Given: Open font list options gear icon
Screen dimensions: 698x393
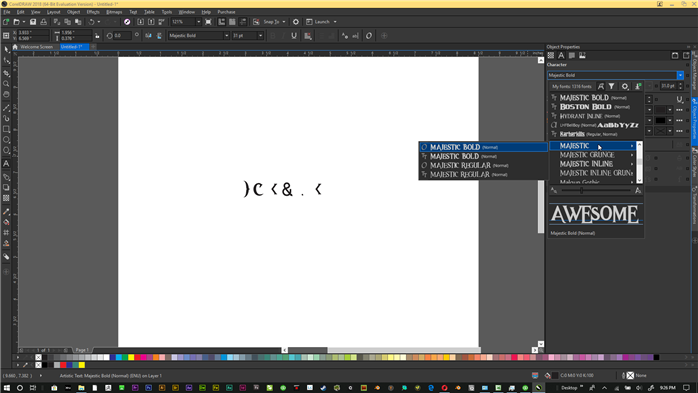Looking at the screenshot, I should coord(625,86).
